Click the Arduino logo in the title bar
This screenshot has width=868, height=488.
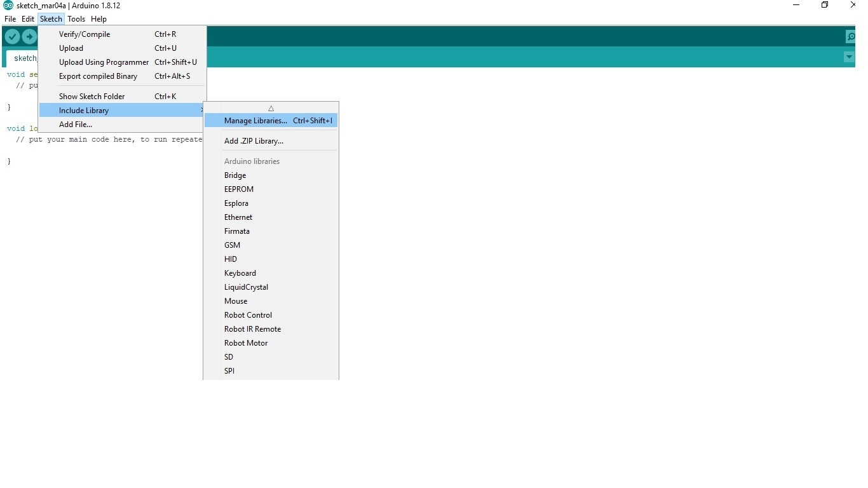pyautogui.click(x=8, y=5)
